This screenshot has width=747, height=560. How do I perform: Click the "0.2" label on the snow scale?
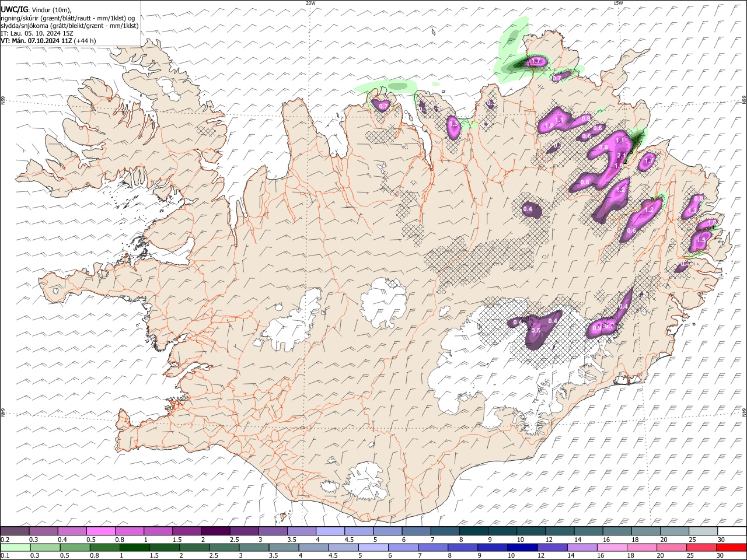coord(5,540)
